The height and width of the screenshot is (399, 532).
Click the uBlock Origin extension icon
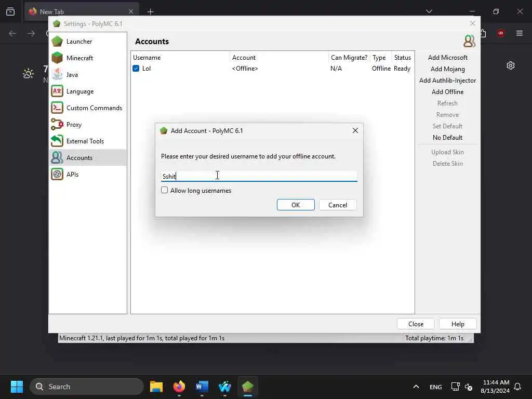click(x=500, y=33)
